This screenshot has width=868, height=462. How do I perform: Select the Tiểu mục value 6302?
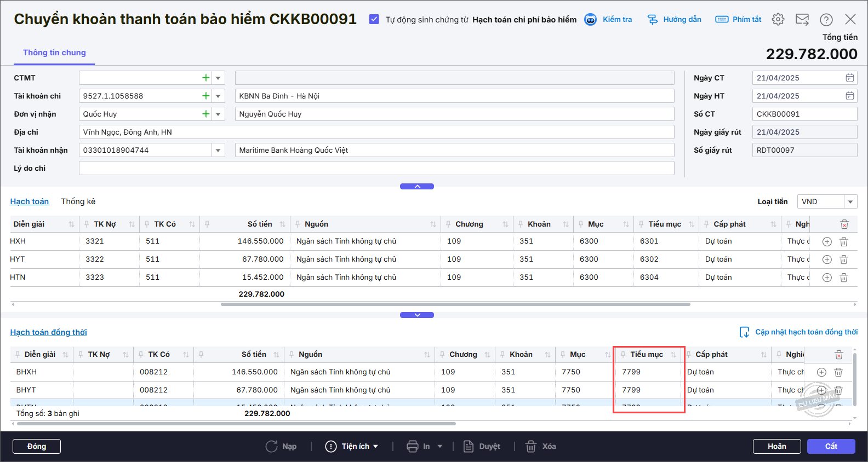coord(649,259)
